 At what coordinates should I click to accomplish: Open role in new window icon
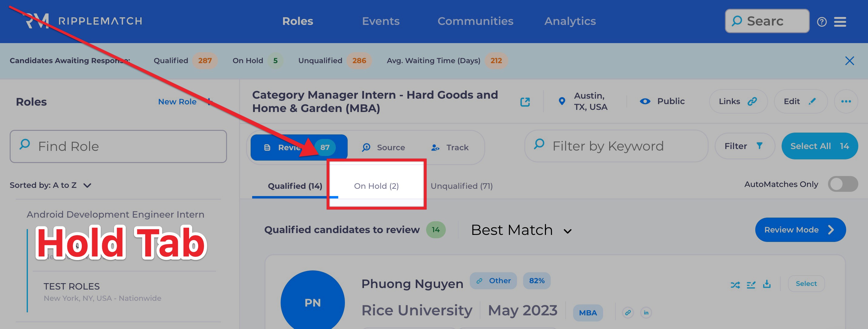point(525,102)
